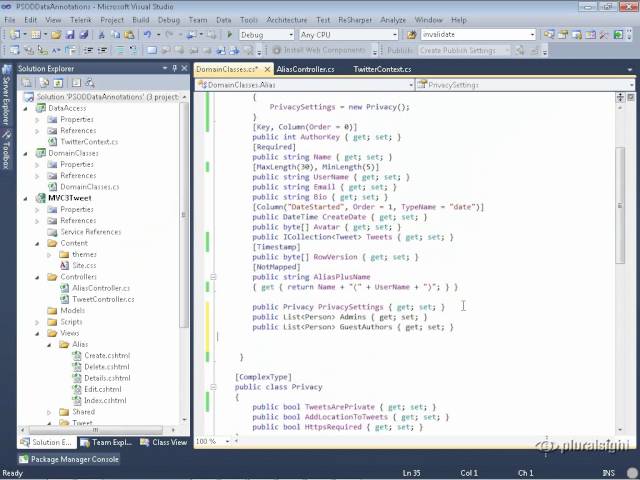Image resolution: width=640 pixels, height=480 pixels.
Task: Open the ReSharper menu
Action: click(x=355, y=20)
